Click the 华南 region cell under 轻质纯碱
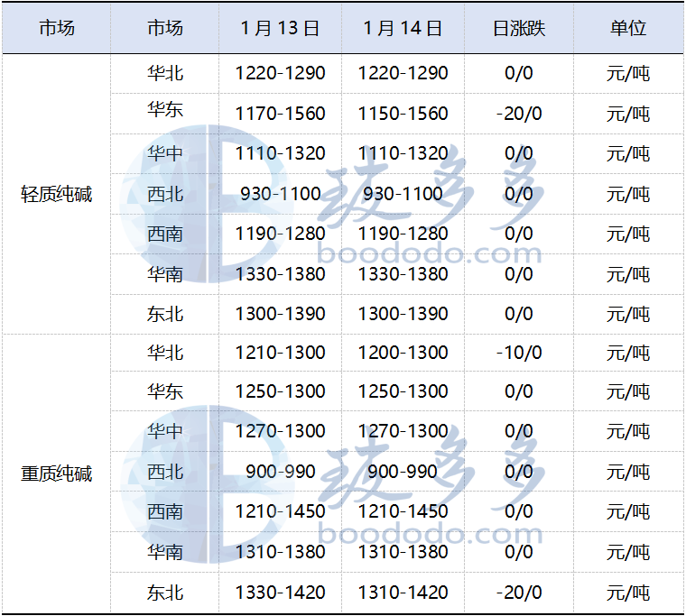Viewport: 686px width, 616px height. pyautogui.click(x=165, y=274)
